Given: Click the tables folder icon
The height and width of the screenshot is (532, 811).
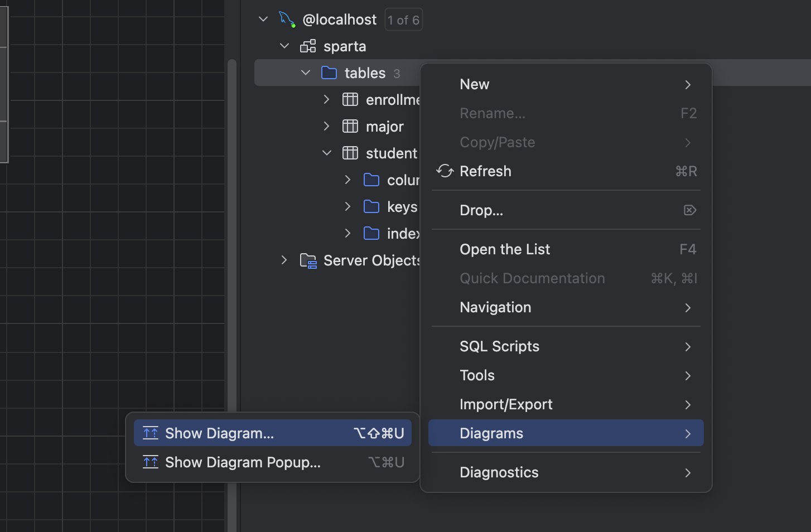Looking at the screenshot, I should pos(329,73).
